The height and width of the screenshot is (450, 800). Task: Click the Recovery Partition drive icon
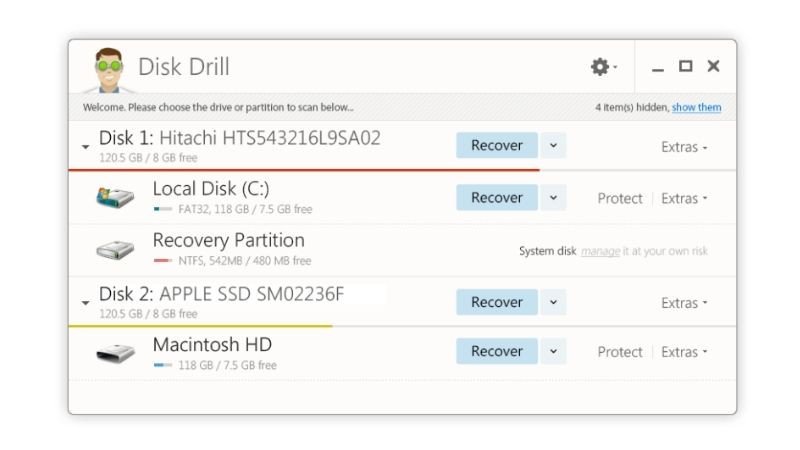click(115, 250)
